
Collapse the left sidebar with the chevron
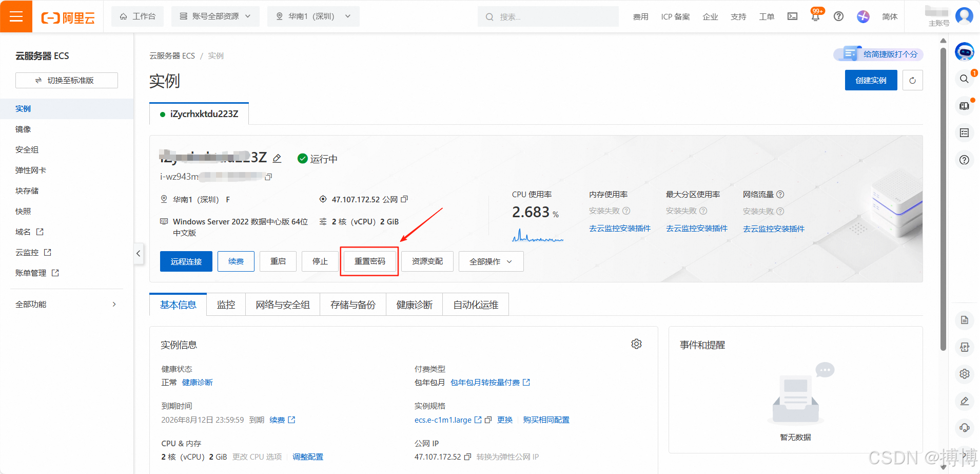click(x=138, y=253)
